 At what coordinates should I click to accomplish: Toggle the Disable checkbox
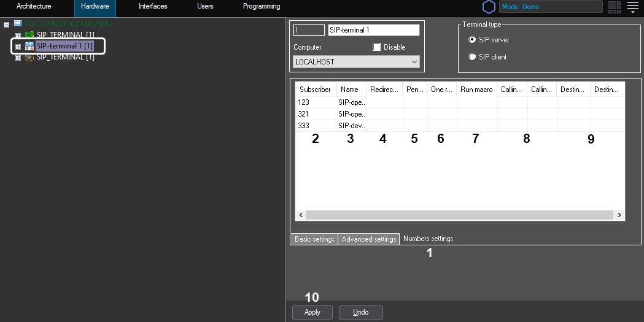(x=377, y=47)
